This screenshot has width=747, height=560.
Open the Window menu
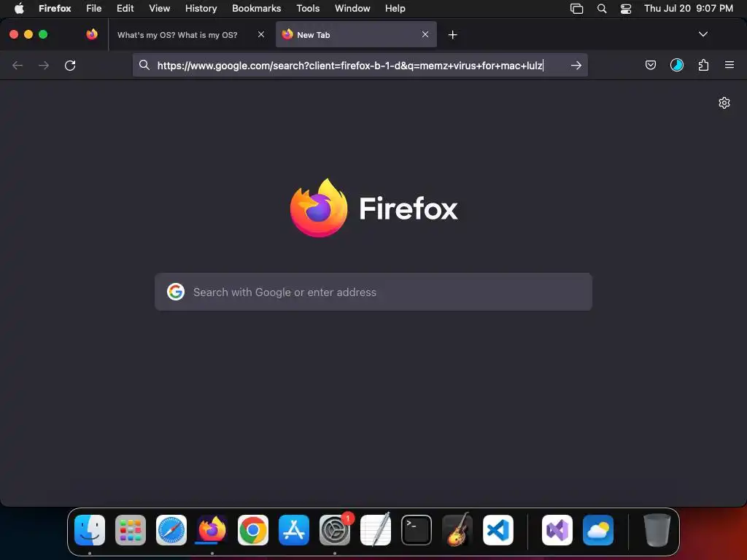point(352,8)
